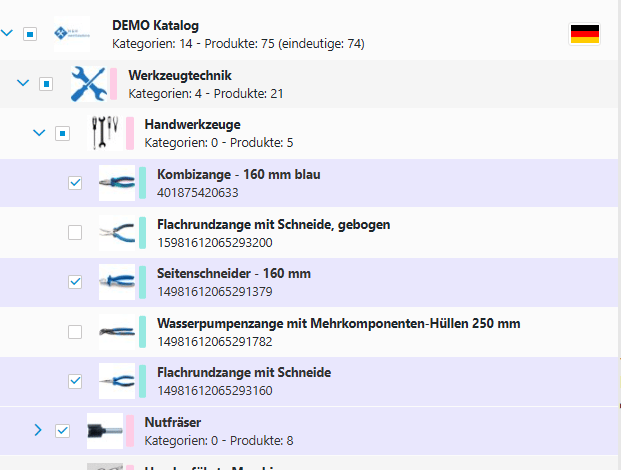The width and height of the screenshot is (621, 470).
Task: Click 'Kategorien: 4 - Produkte: 21' text
Action: pyautogui.click(x=206, y=94)
